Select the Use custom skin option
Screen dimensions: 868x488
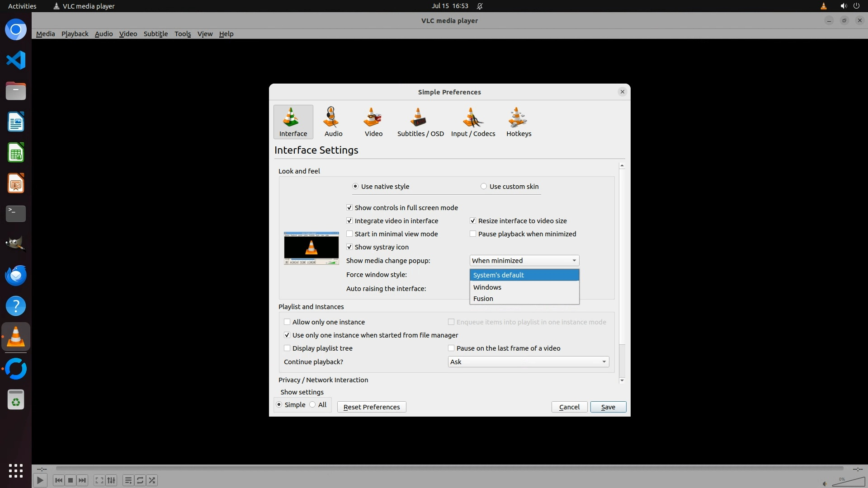pos(484,187)
